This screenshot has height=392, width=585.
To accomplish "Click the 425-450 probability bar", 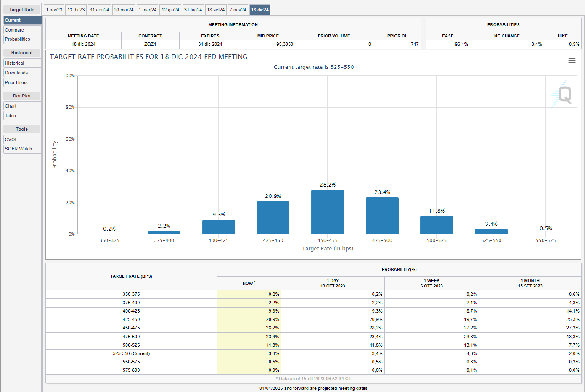I will pyautogui.click(x=273, y=218).
